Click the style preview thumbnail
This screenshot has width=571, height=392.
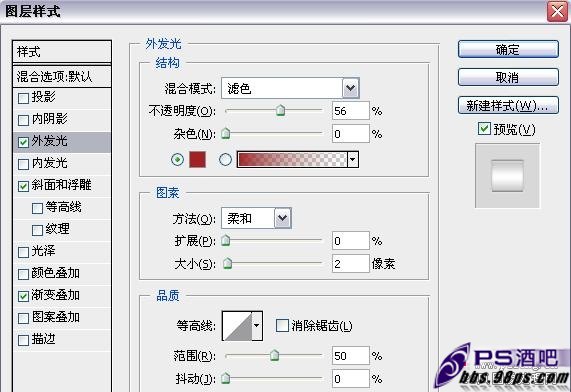pyautogui.click(x=507, y=176)
